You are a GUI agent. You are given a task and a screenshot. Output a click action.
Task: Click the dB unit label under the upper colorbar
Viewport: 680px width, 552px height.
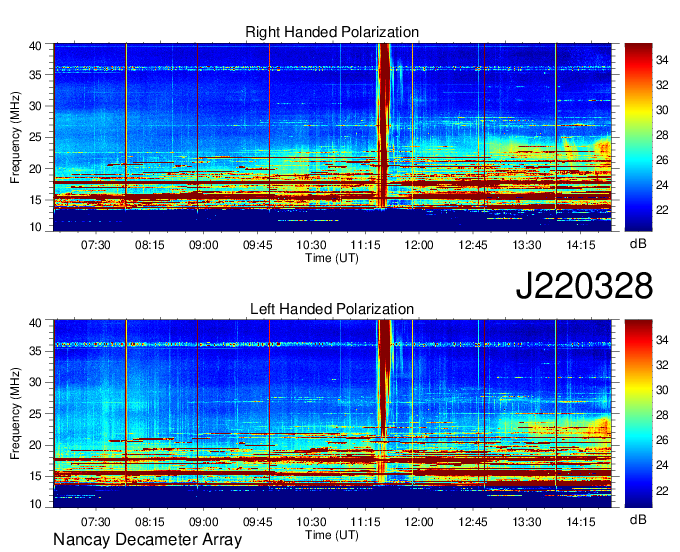pos(638,244)
